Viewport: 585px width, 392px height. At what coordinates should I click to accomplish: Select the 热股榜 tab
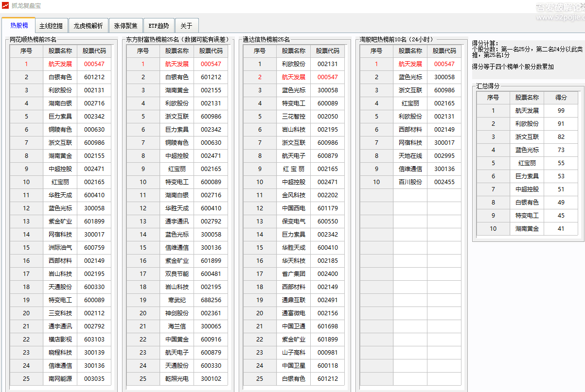pos(19,25)
